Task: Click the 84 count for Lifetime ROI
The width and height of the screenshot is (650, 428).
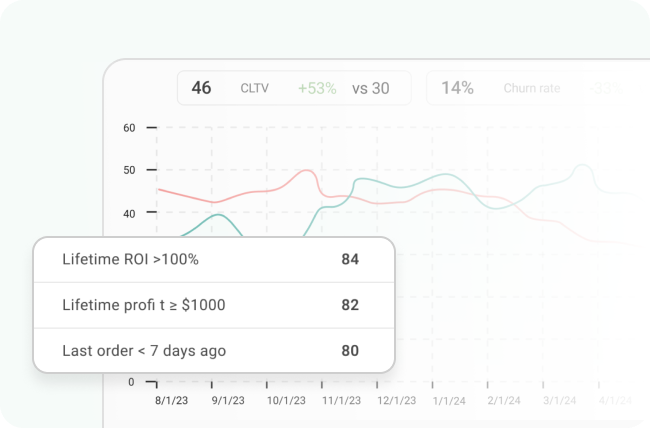Action: (x=350, y=260)
